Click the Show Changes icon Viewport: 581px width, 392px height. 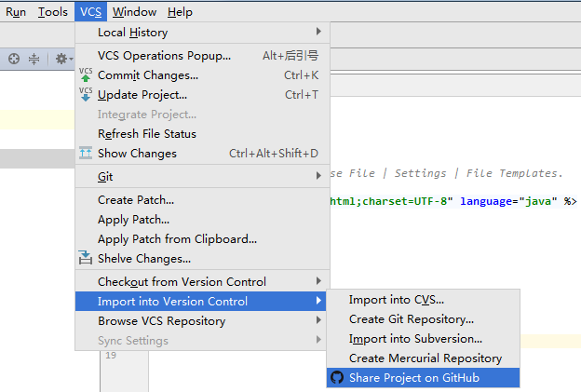(86, 153)
